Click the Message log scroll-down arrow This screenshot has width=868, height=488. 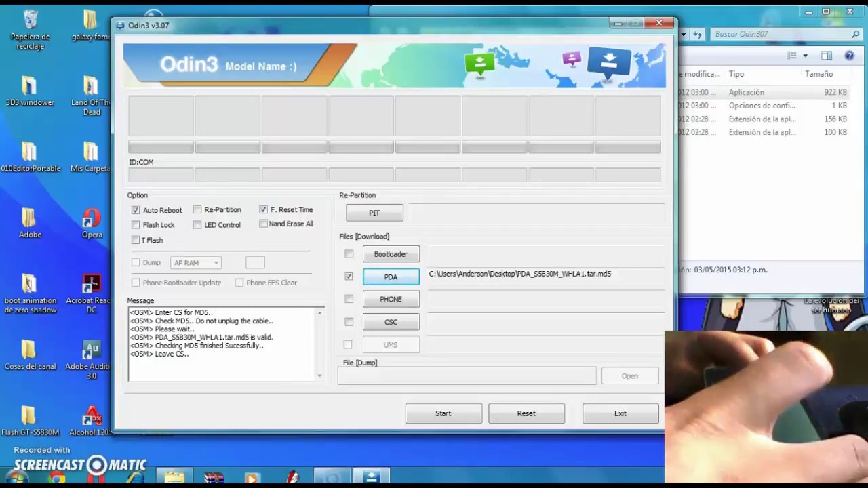[319, 375]
